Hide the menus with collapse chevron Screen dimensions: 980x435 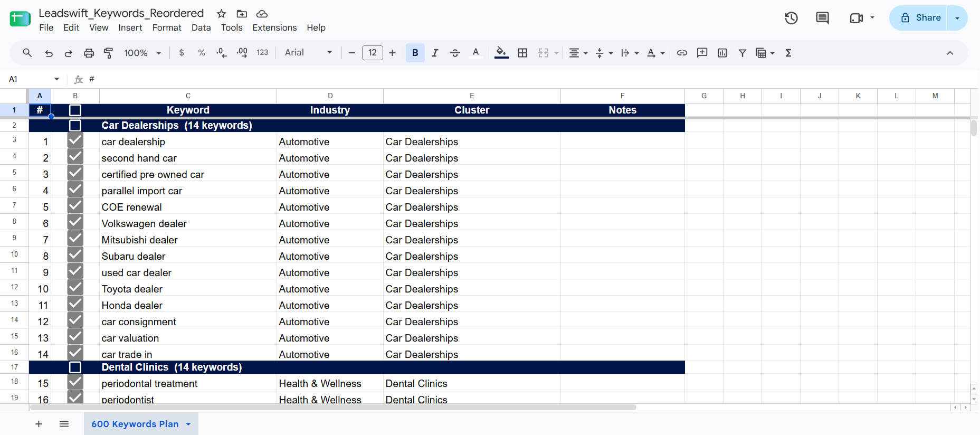click(950, 53)
